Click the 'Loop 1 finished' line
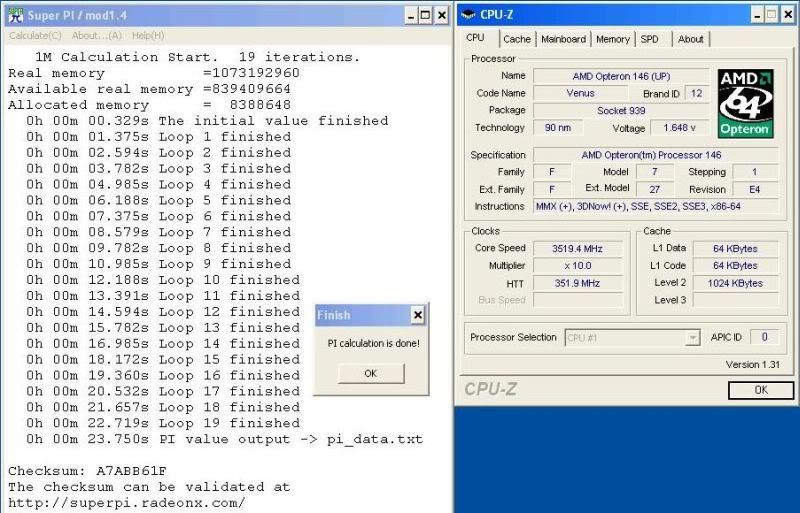Screen dimensions: 800x513 click(x=159, y=137)
